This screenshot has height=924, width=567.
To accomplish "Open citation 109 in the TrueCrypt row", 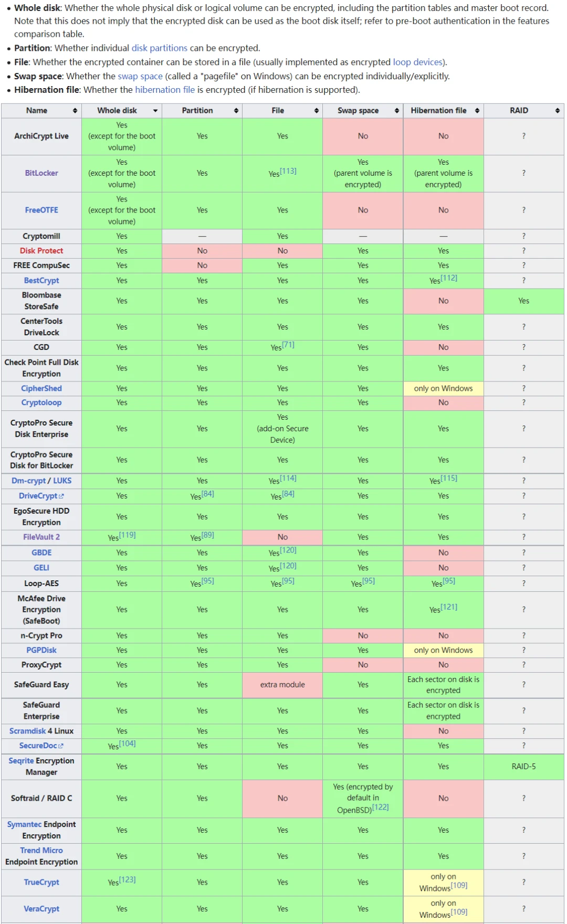I will click(x=459, y=885).
